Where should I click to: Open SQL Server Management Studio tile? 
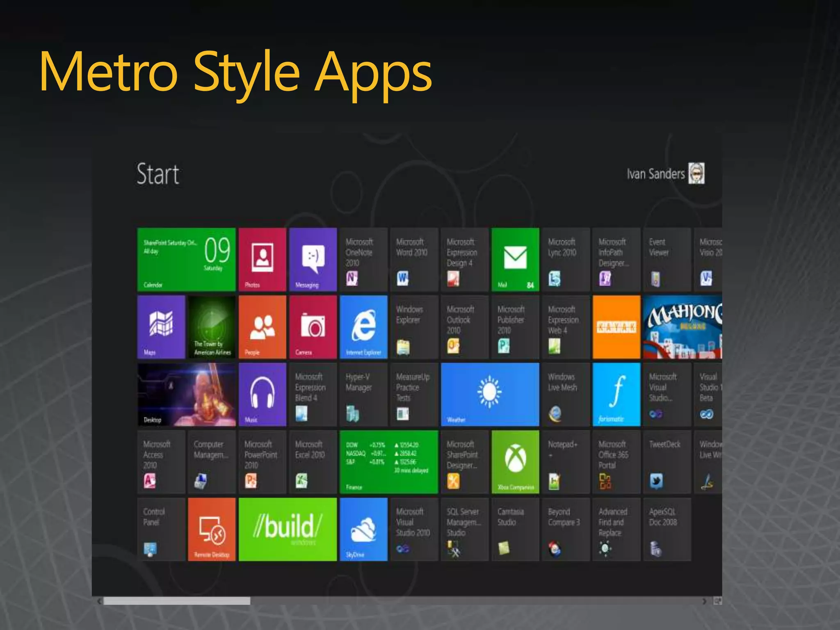pos(465,530)
